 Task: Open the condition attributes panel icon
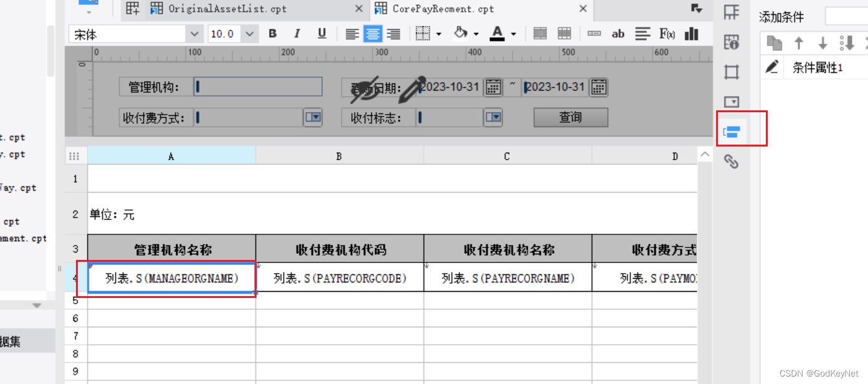[x=732, y=132]
